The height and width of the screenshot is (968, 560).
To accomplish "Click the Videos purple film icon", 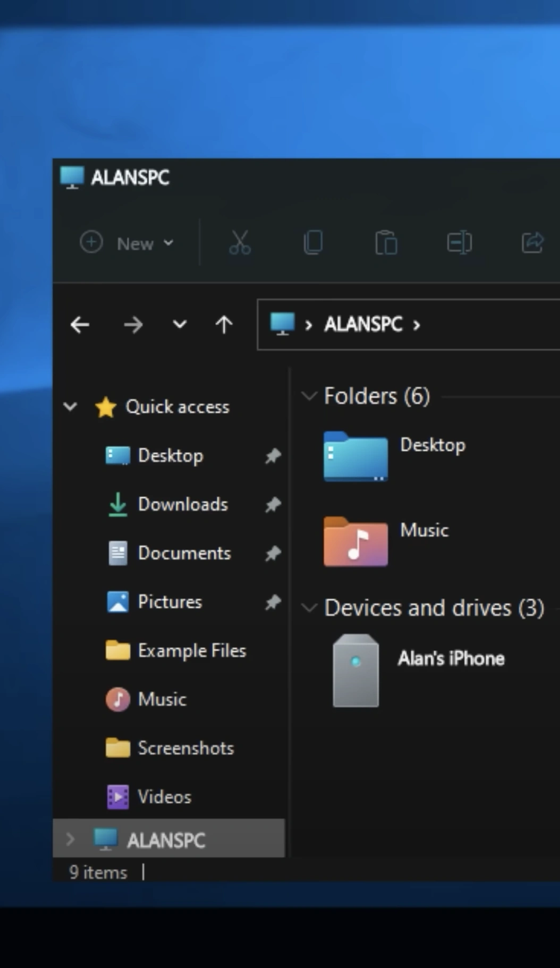I will click(x=117, y=797).
